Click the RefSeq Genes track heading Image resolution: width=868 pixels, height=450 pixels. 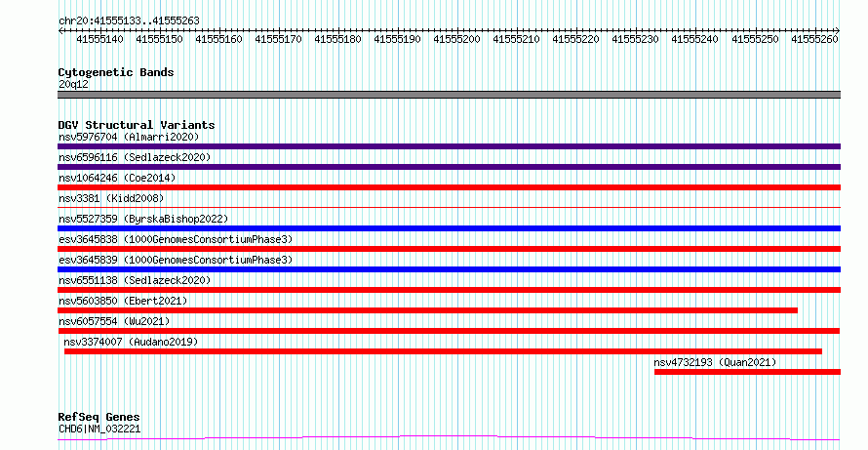[99, 417]
